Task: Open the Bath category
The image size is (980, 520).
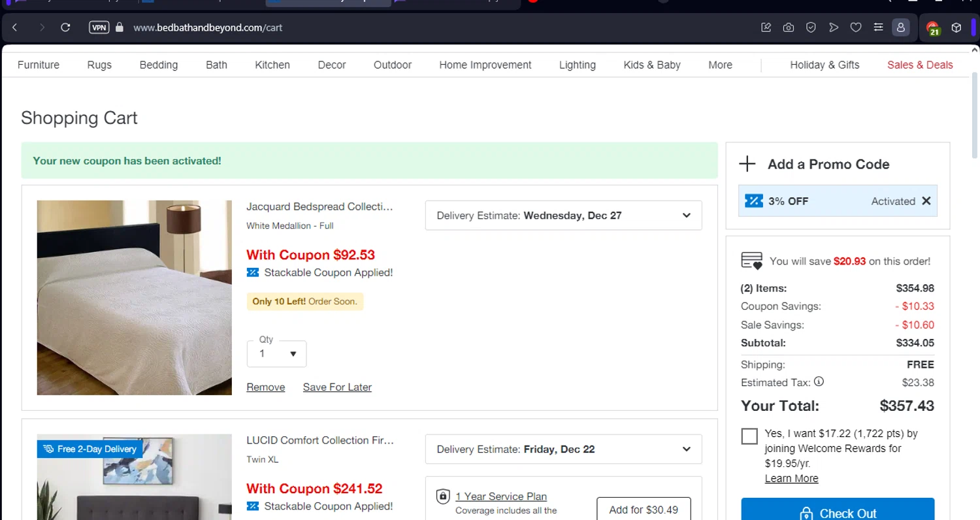Action: 216,65
